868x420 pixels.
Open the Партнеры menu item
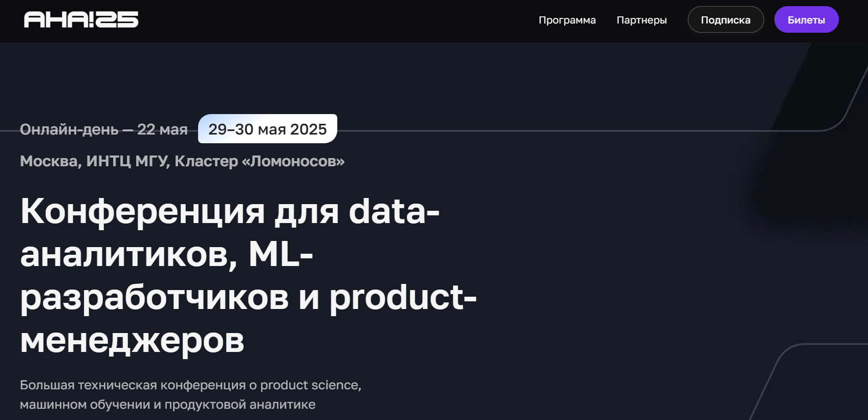pyautogui.click(x=641, y=20)
